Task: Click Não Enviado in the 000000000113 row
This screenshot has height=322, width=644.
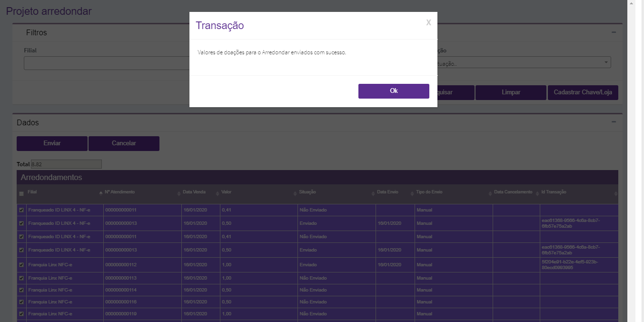Action: pyautogui.click(x=313, y=278)
